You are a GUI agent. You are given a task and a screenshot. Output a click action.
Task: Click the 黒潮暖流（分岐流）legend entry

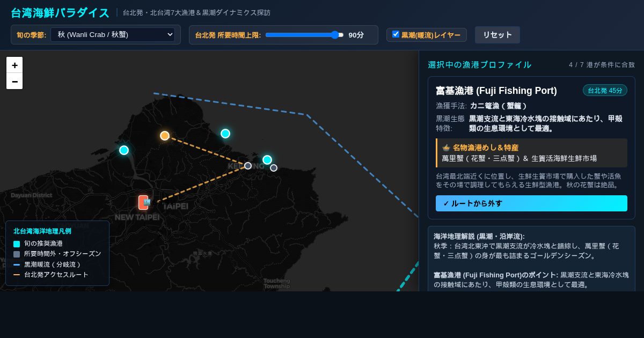click(x=47, y=264)
